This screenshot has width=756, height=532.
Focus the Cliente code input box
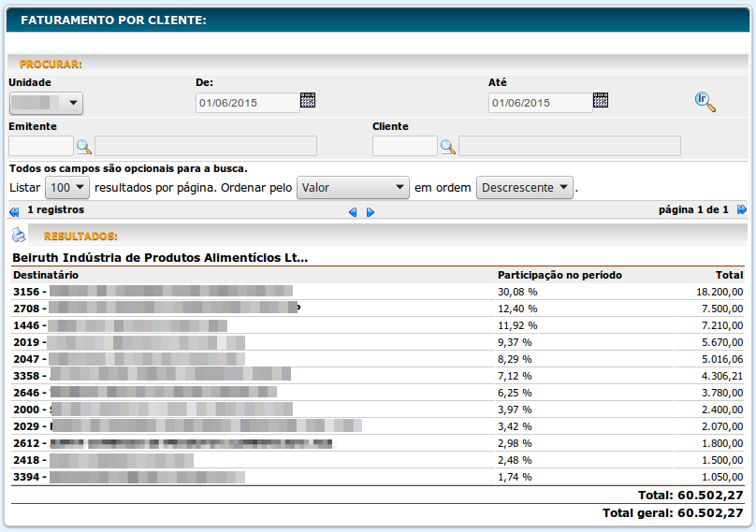[x=404, y=146]
